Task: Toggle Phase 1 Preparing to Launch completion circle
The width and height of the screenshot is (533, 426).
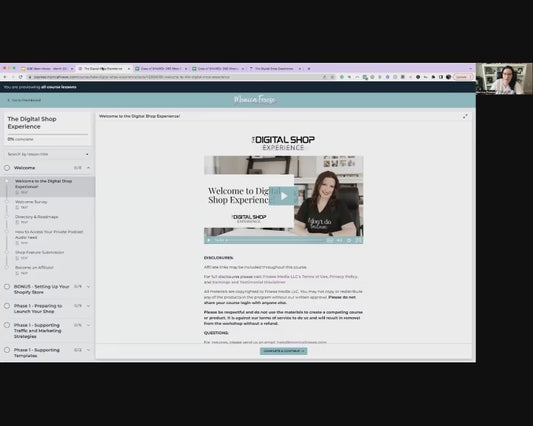Action: tap(7, 306)
